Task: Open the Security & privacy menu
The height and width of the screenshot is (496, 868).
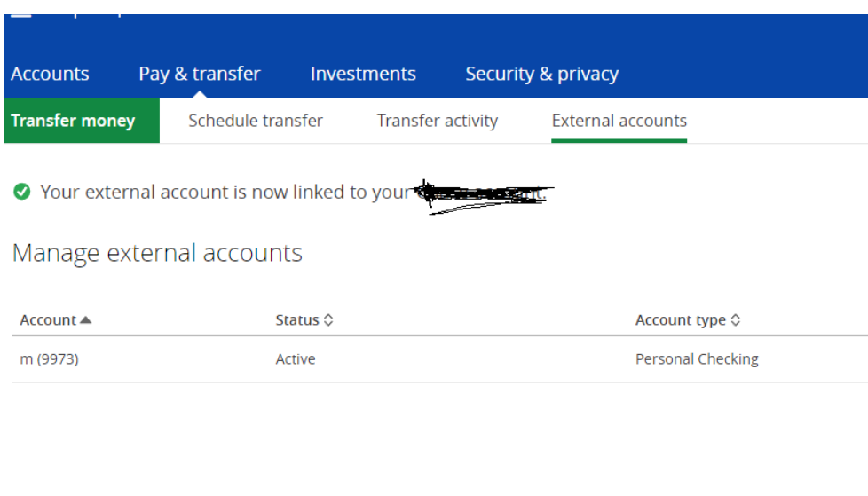Action: [541, 74]
